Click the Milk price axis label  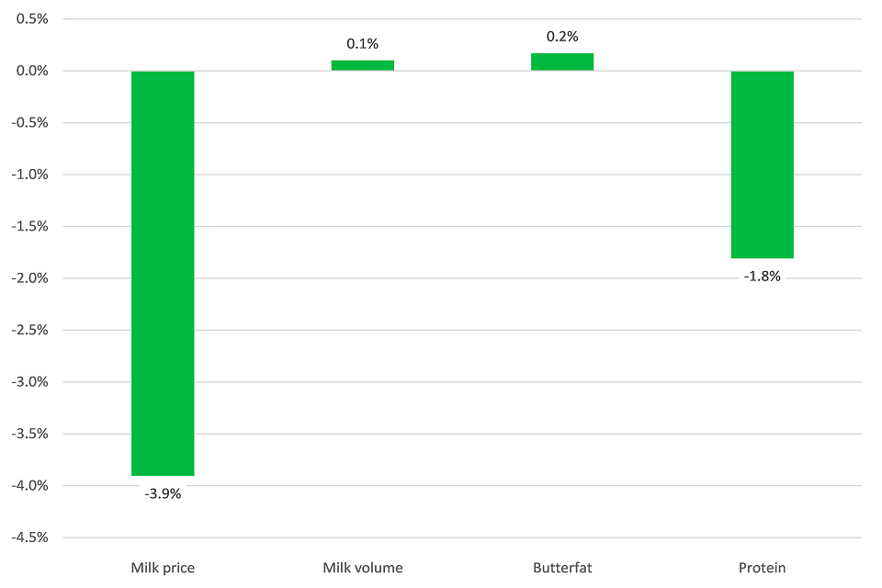[163, 568]
